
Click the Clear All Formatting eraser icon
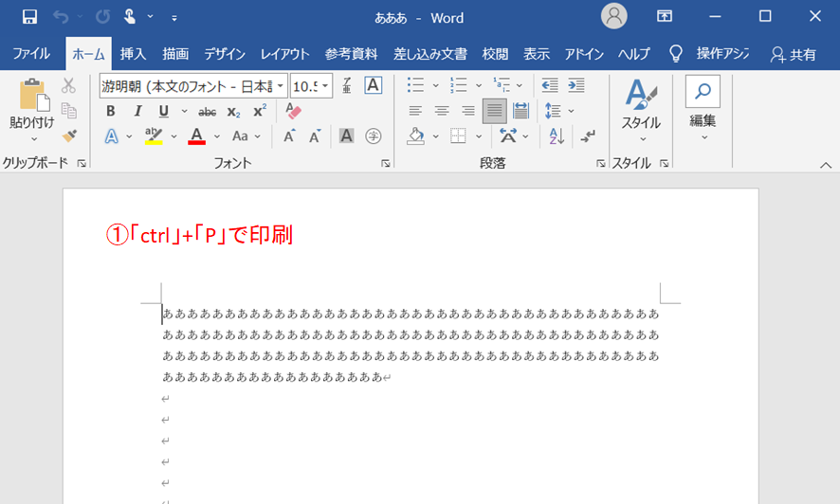(293, 111)
